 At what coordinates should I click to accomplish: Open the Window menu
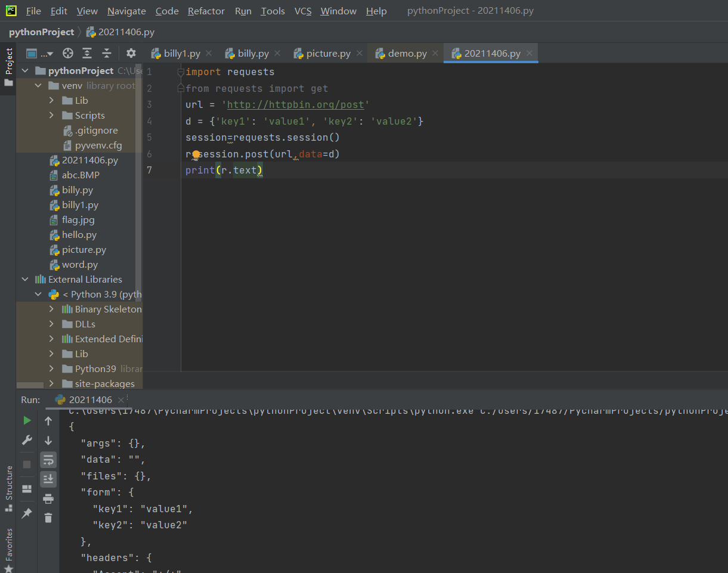coord(339,11)
